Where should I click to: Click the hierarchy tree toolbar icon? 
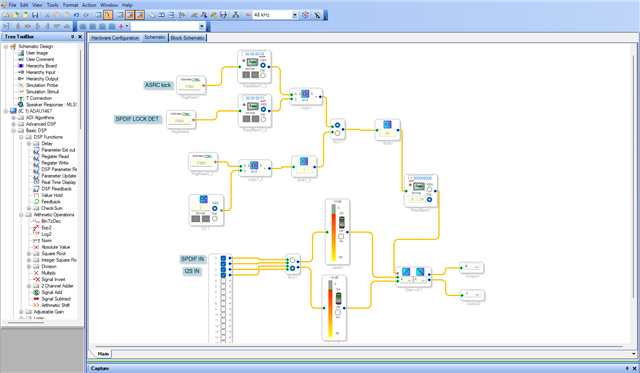point(236,15)
